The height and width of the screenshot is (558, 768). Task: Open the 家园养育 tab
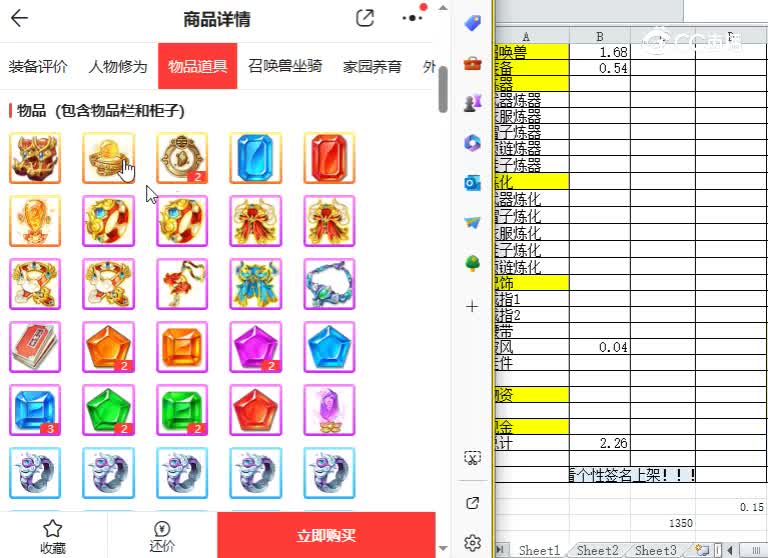(372, 66)
